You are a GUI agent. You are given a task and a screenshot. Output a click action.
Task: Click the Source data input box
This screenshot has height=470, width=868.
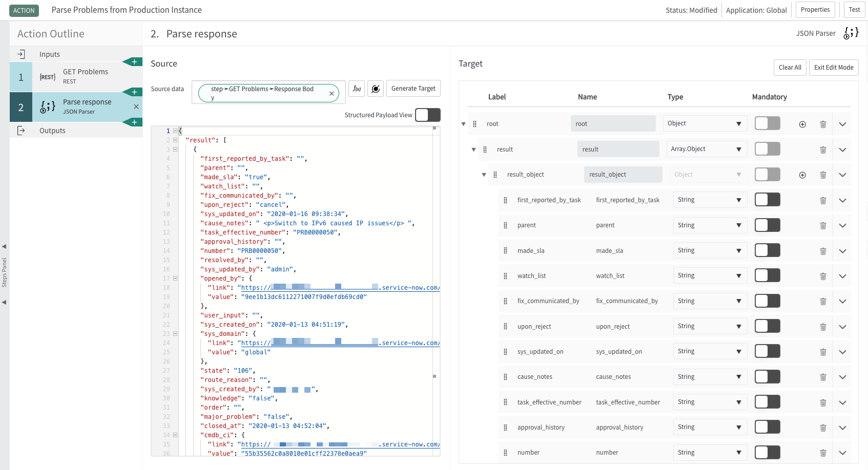[268, 93]
